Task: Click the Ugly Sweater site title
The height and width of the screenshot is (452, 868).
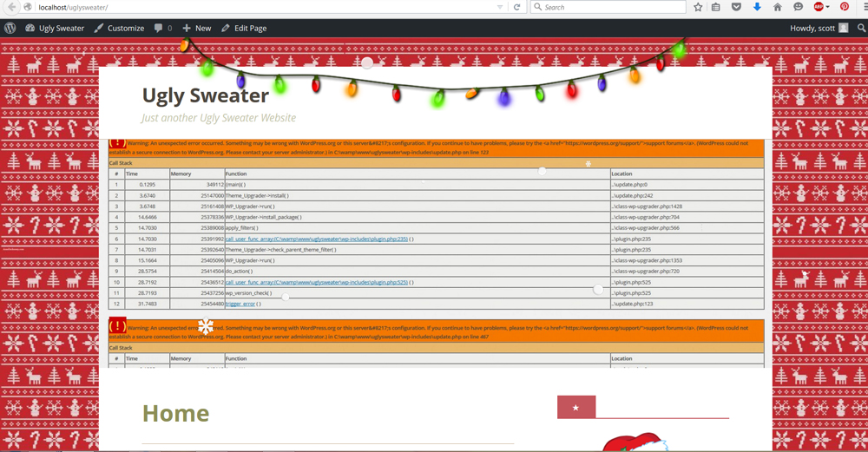Action: click(x=205, y=95)
